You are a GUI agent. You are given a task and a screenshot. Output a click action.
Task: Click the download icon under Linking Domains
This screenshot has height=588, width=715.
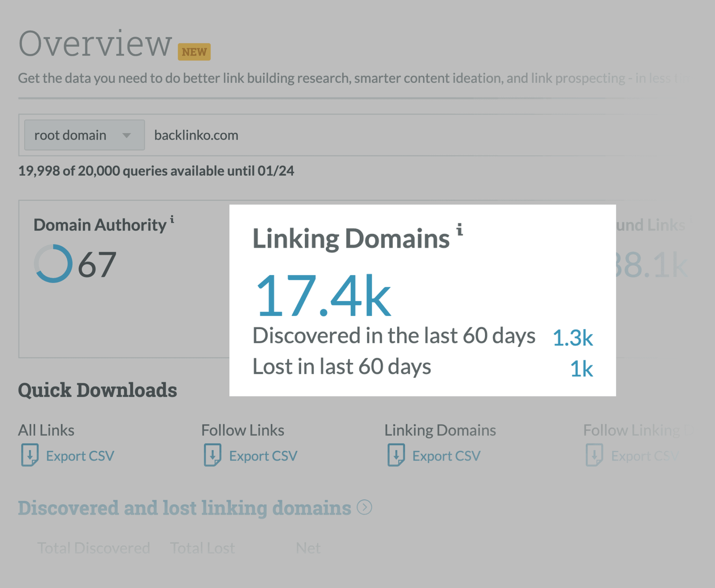(396, 455)
